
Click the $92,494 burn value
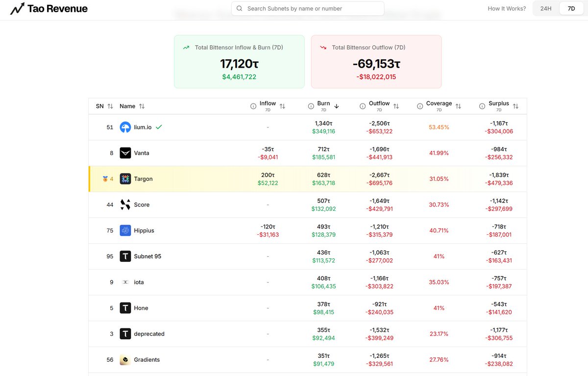tap(323, 338)
